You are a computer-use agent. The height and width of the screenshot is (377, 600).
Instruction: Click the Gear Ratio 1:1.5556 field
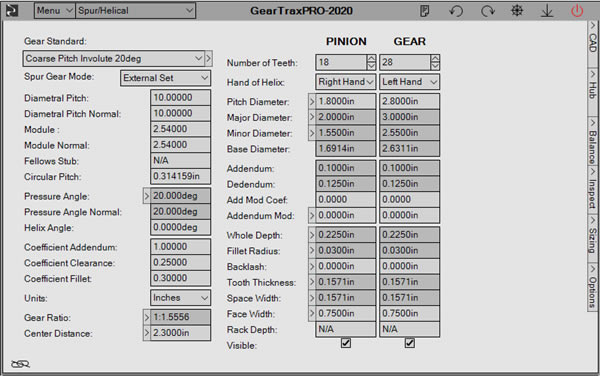[x=180, y=317]
